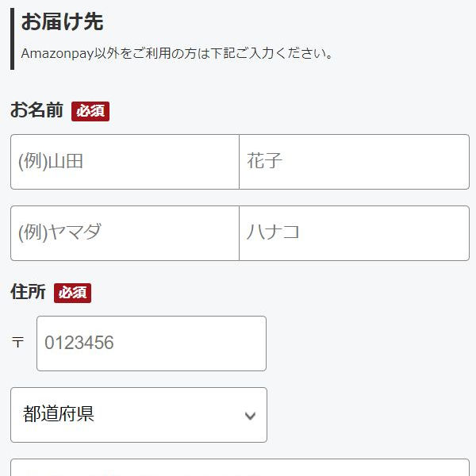Focus the last name field showing (例)山田
The image size is (476, 476).
pyautogui.click(x=125, y=162)
